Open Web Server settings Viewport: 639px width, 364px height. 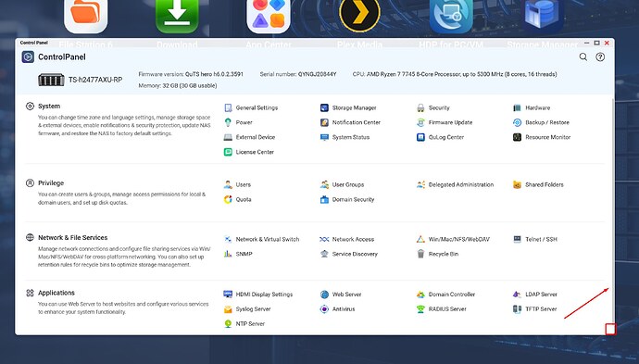pyautogui.click(x=341, y=295)
